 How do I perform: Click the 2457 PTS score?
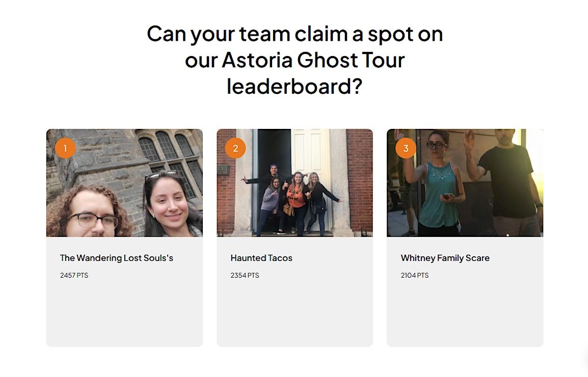tap(74, 275)
